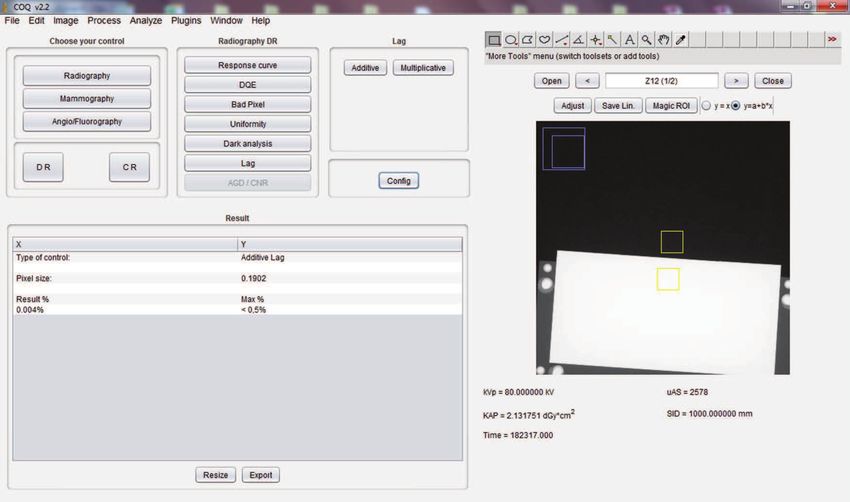
Task: Select the Polygon selection tool
Action: pos(527,40)
